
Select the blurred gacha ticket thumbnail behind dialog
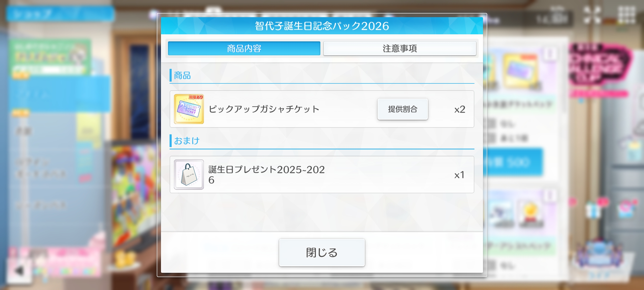tap(521, 71)
